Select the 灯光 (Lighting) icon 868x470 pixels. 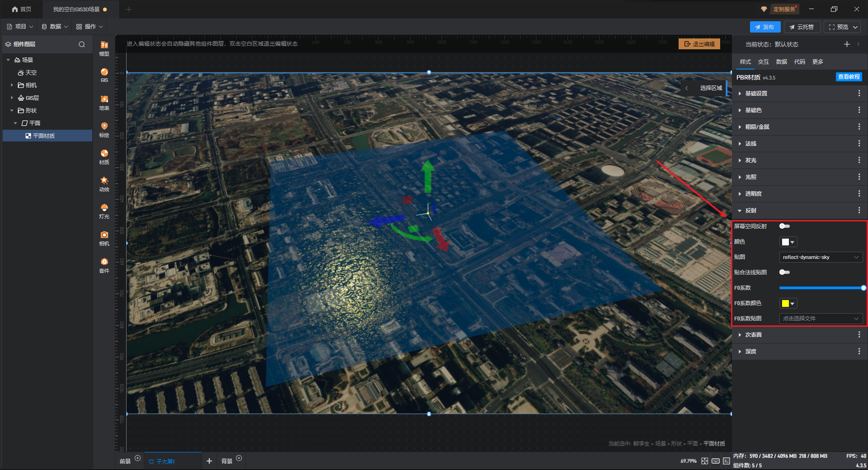[104, 211]
